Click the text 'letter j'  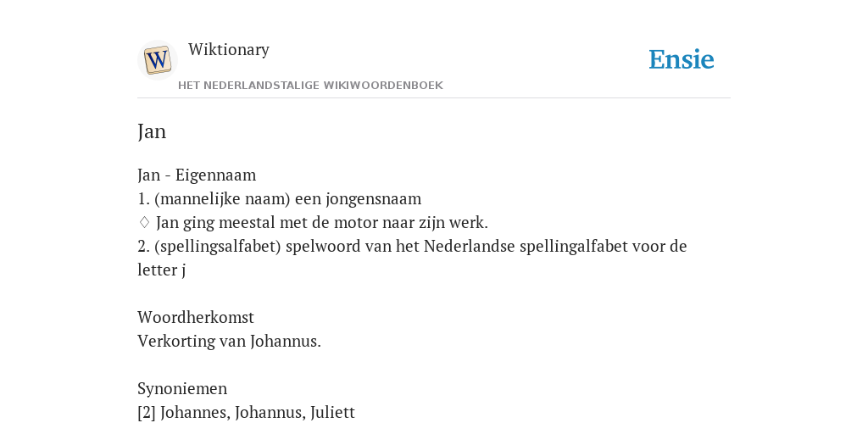pyautogui.click(x=162, y=270)
